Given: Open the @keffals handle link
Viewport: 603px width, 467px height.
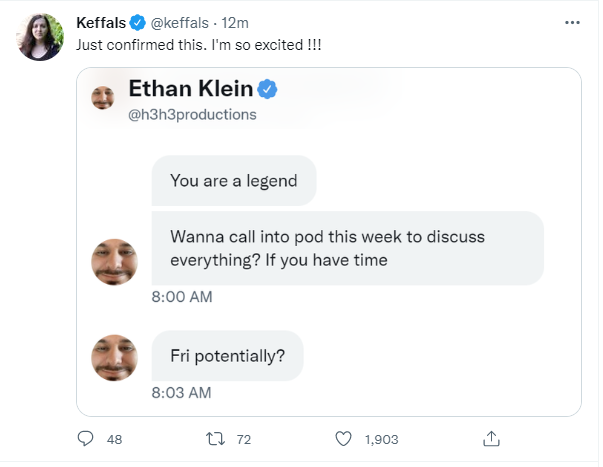Looking at the screenshot, I should 180,23.
